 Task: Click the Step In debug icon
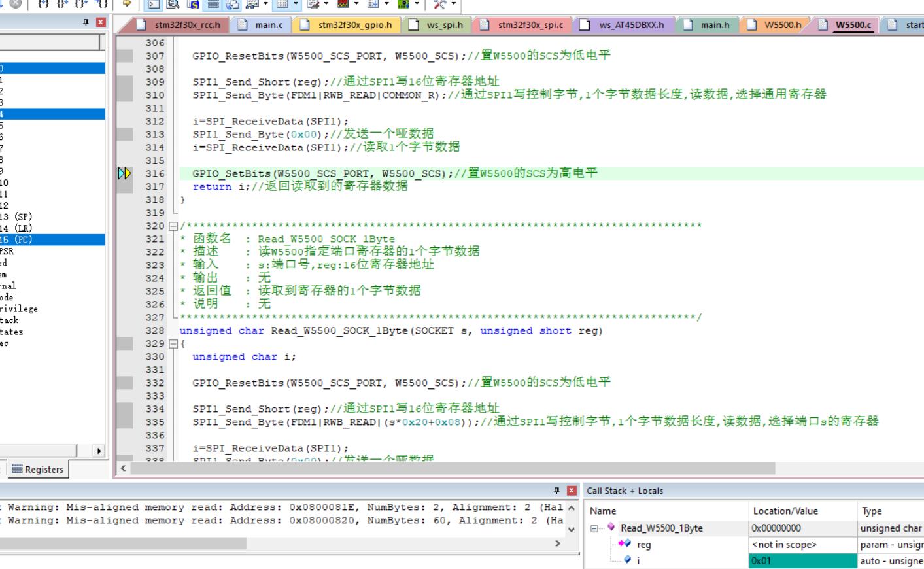43,3
